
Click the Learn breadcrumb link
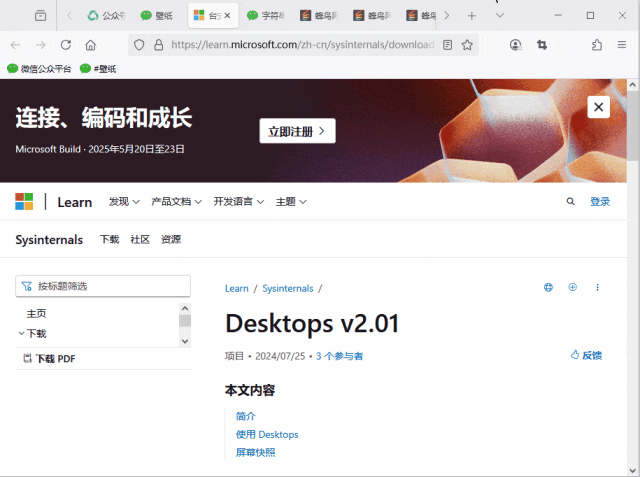point(237,288)
